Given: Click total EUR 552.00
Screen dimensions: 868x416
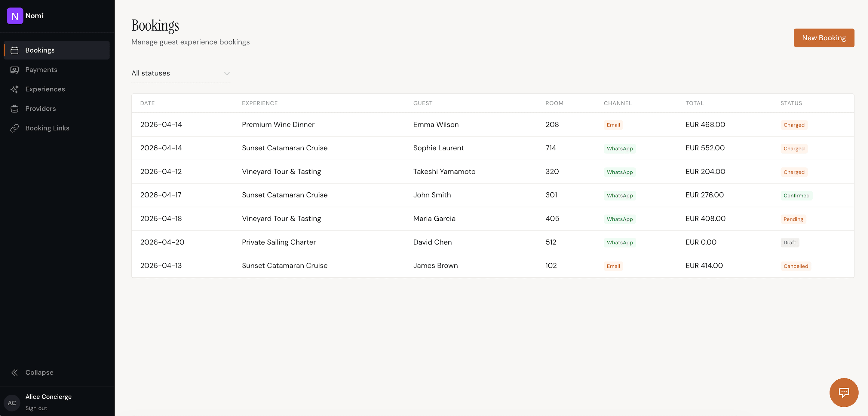Looking at the screenshot, I should coord(705,148).
